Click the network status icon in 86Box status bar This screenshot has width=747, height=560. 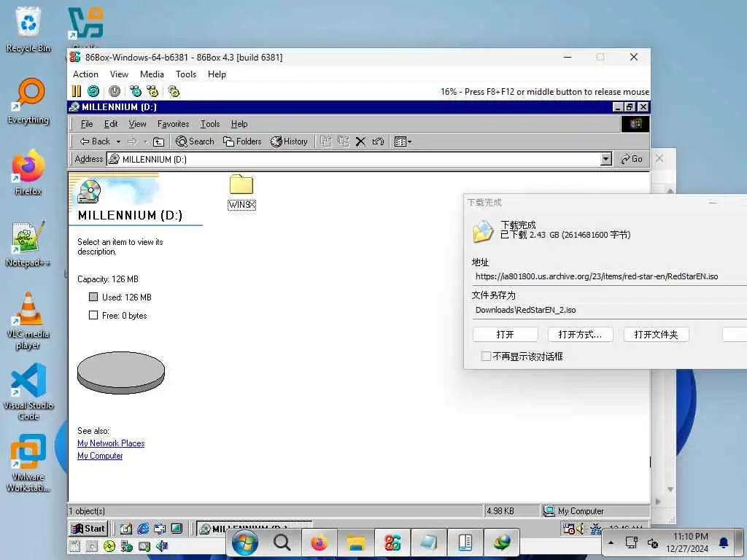click(126, 546)
